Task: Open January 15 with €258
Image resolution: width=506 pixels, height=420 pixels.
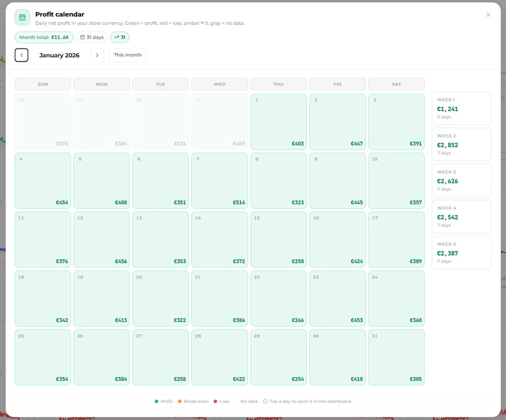Action: click(279, 240)
